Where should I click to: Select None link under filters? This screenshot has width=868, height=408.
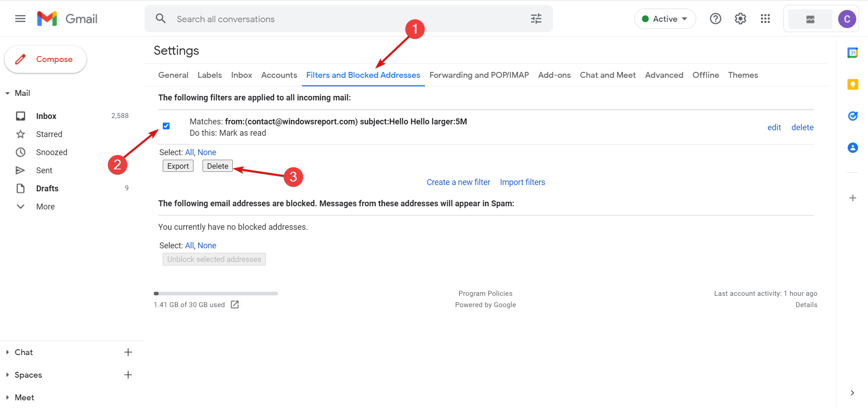click(x=207, y=152)
